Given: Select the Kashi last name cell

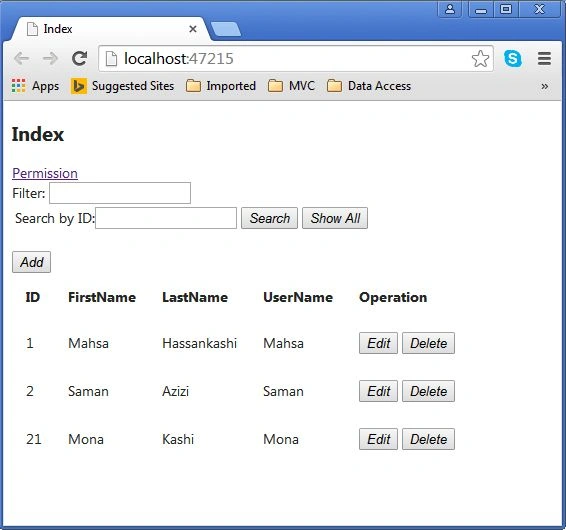Looking at the screenshot, I should coord(178,439).
